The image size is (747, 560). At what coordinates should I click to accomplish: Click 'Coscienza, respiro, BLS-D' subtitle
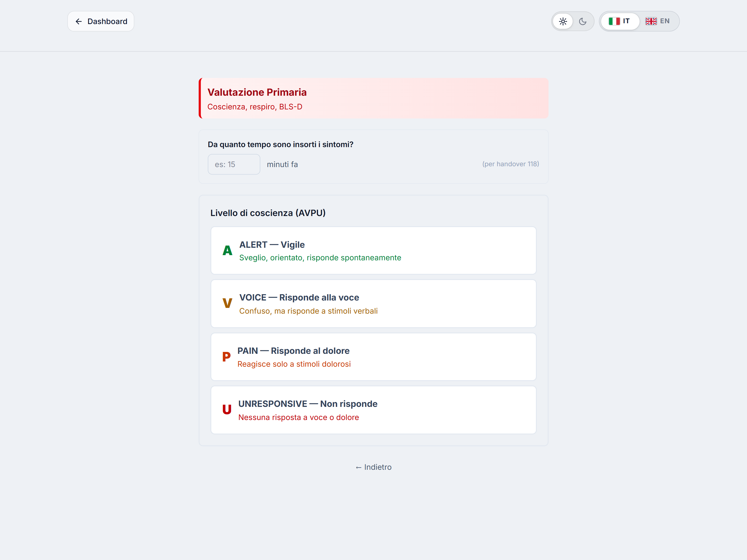coord(255,107)
